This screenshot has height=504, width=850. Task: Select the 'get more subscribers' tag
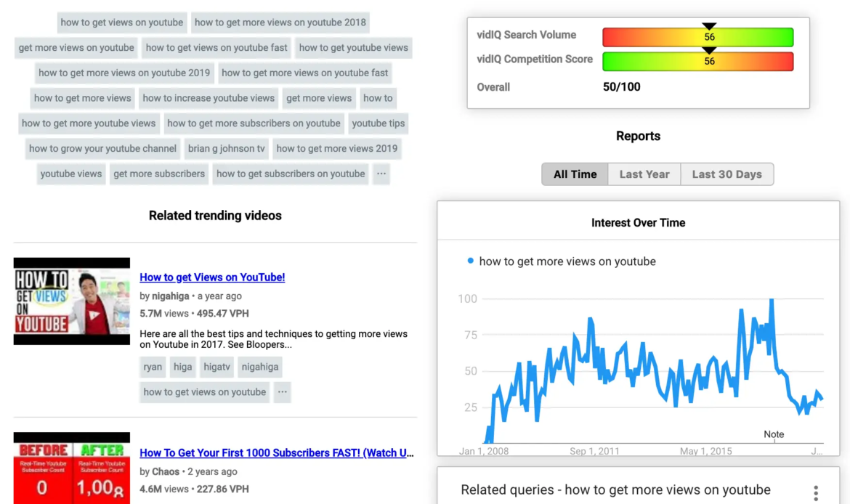point(159,174)
